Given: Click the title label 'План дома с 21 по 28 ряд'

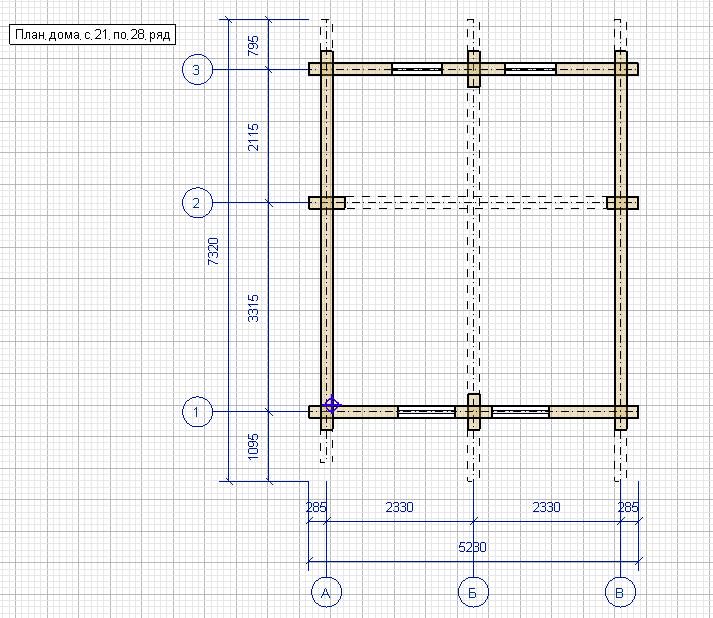Looking at the screenshot, I should tap(92, 35).
